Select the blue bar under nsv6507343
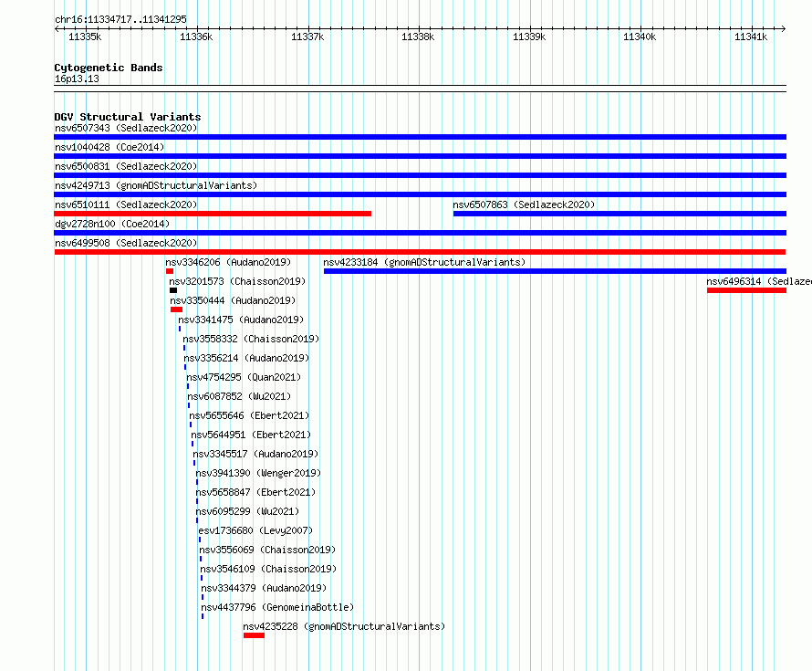This screenshot has height=671, width=812. [x=420, y=137]
